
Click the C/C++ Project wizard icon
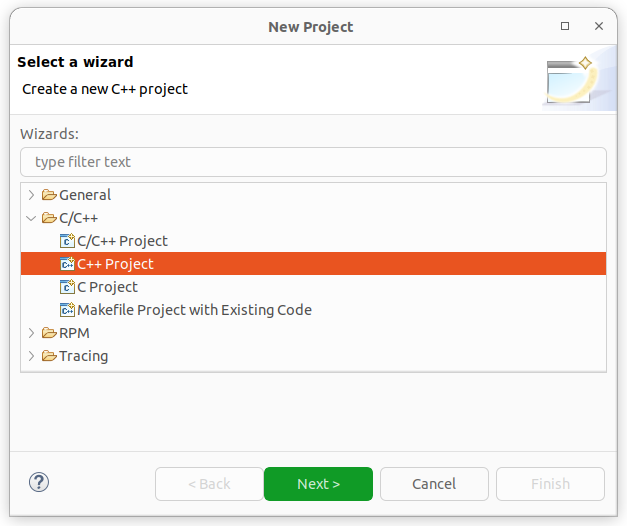pos(67,241)
